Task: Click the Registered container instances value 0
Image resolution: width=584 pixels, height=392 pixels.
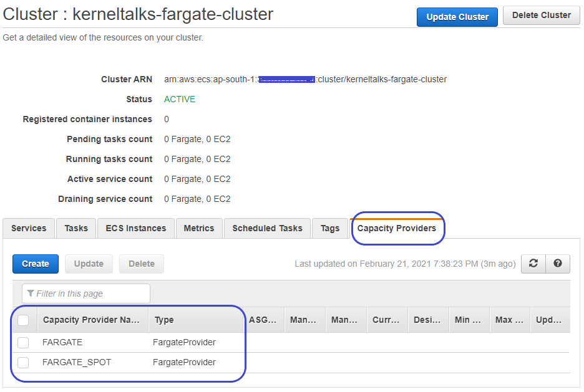Action: pyautogui.click(x=167, y=120)
